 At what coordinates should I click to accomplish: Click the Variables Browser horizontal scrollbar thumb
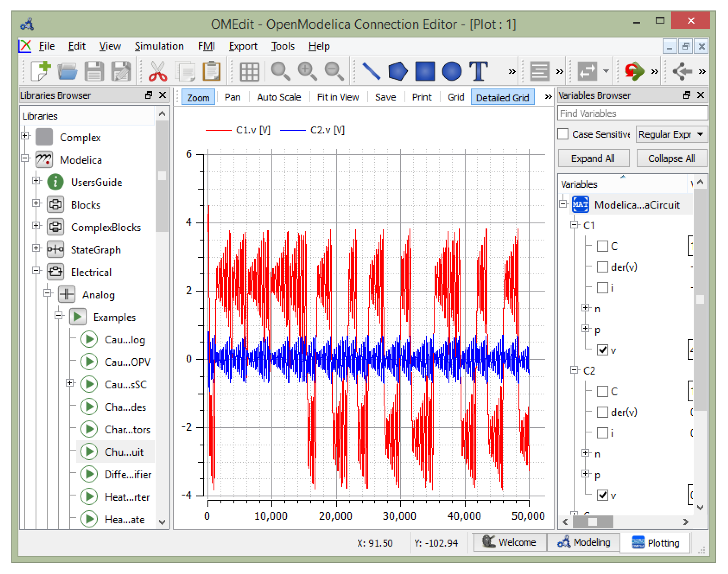click(593, 522)
